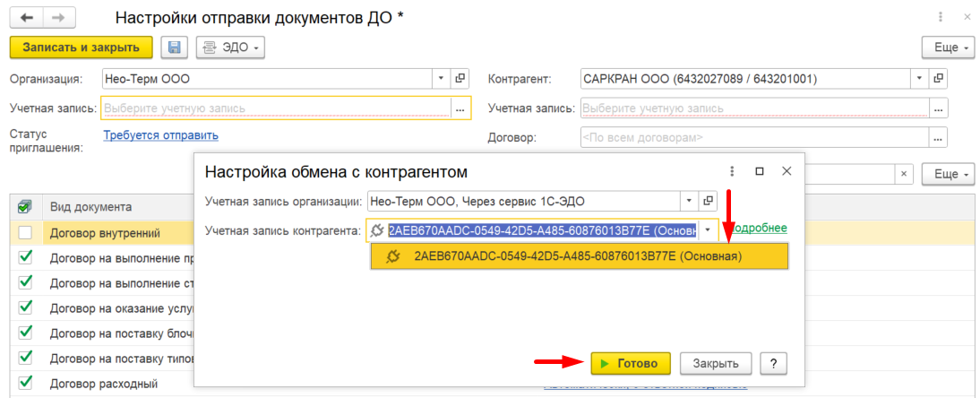Viewport: 980px width, 398px height.
Task: Click the Учетная запись контрагента field
Action: [542, 230]
